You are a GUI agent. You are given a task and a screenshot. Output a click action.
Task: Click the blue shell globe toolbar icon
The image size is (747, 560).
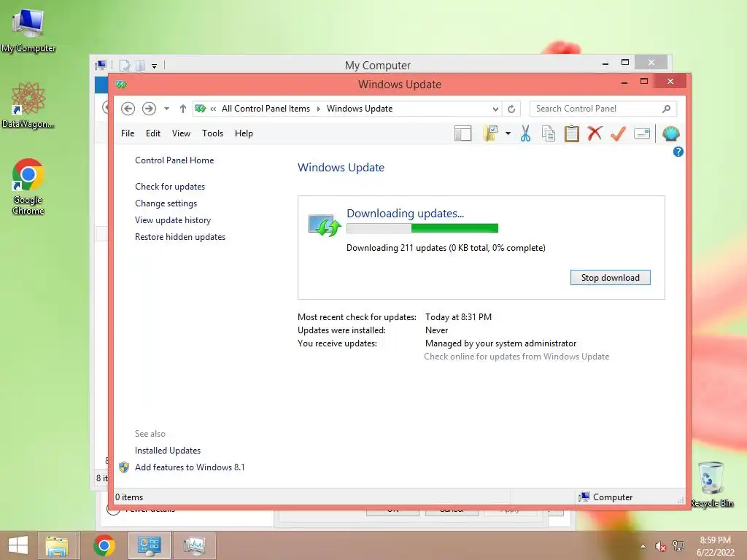(671, 134)
